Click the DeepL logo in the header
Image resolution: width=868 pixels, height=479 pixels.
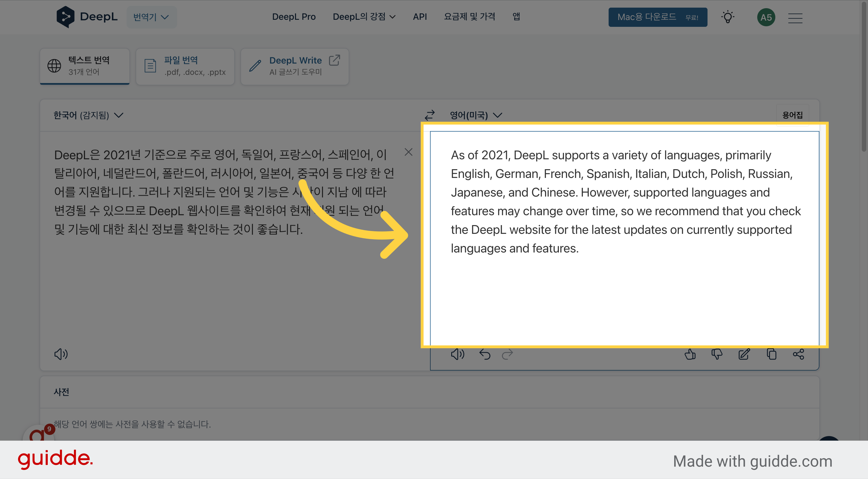[87, 17]
